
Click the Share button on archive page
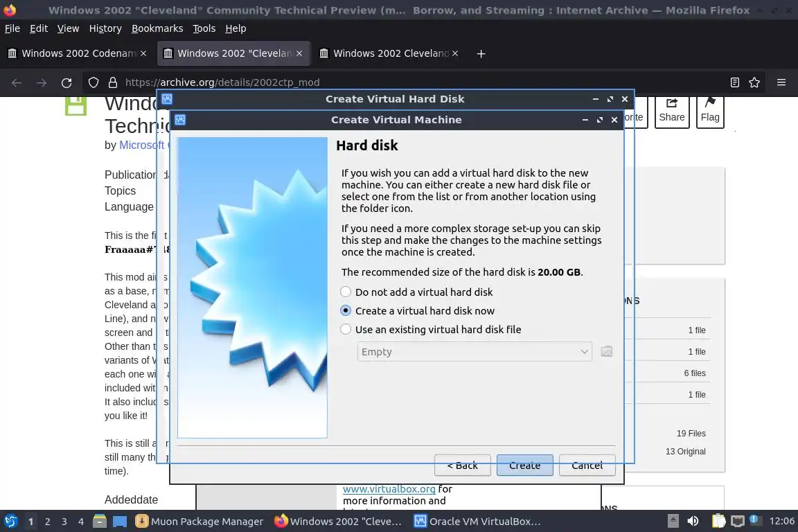[672, 112]
